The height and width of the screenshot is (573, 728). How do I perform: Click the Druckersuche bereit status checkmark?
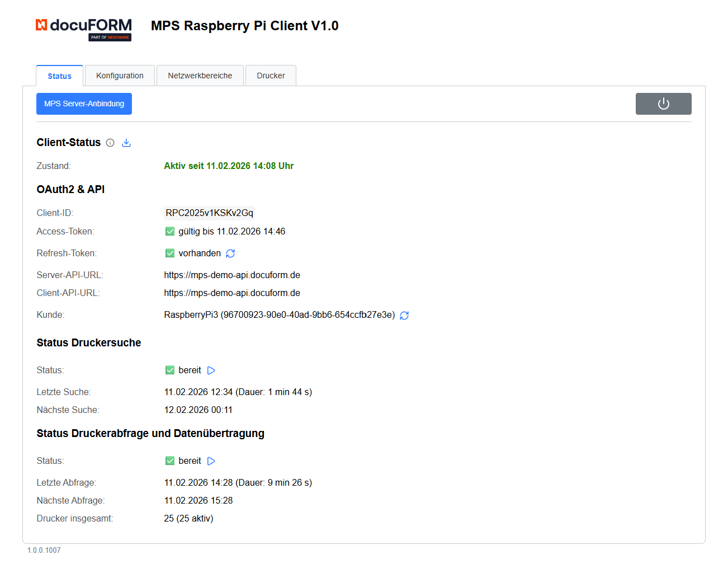[x=169, y=370]
